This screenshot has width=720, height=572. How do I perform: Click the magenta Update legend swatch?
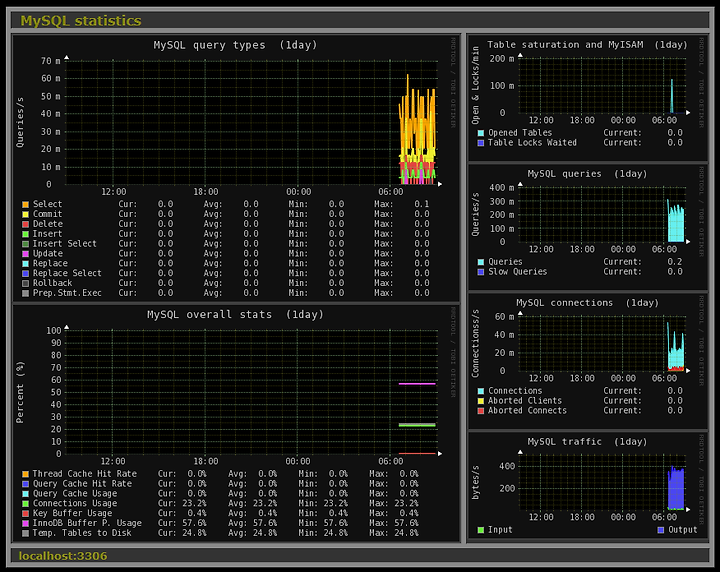pyautogui.click(x=25, y=254)
